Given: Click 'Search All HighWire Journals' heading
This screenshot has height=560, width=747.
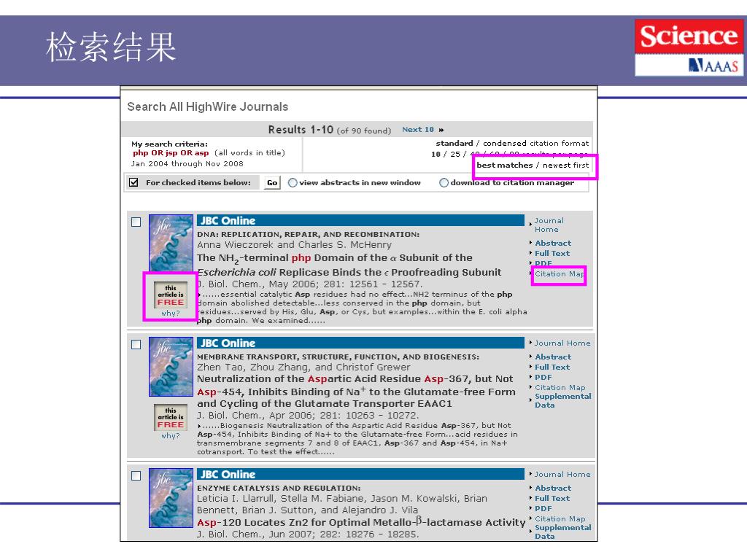Looking at the screenshot, I should pyautogui.click(x=208, y=106).
